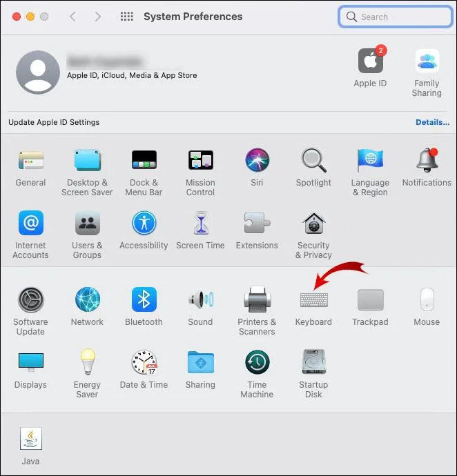Open the General preferences pane

30,161
